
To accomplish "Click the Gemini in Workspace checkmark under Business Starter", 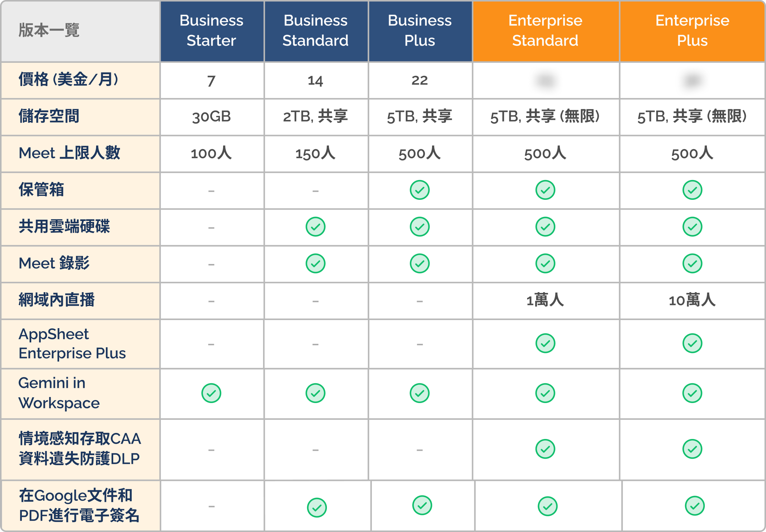I will [211, 393].
